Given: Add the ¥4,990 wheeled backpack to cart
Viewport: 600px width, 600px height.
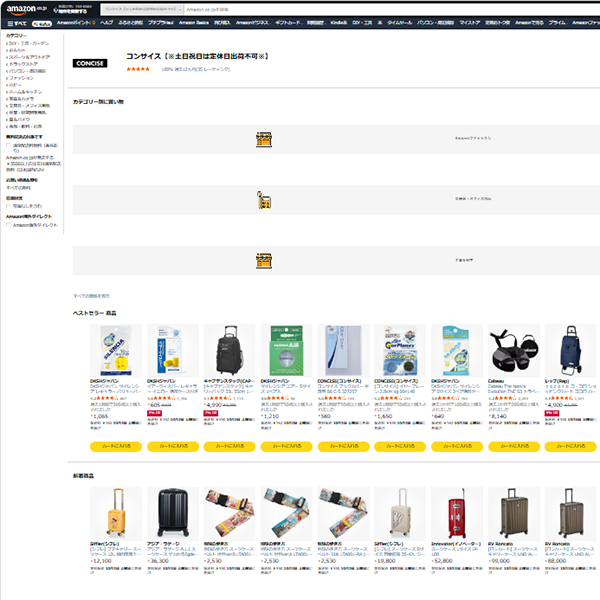Looking at the screenshot, I should point(229,447).
